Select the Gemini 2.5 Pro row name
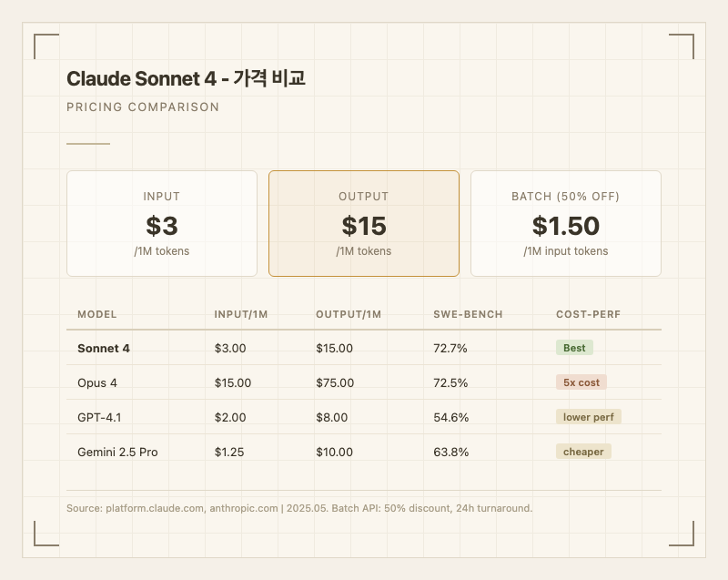Viewport: 728px width, 580px height. point(117,452)
